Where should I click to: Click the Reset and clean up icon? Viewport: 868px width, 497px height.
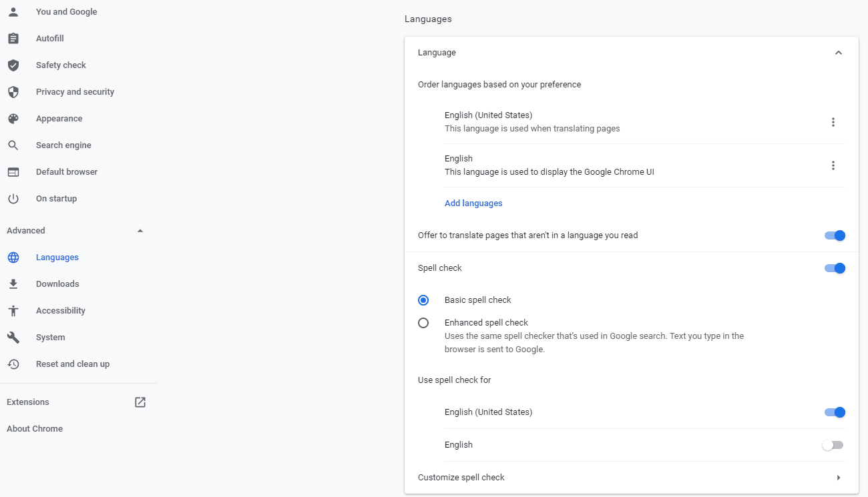pyautogui.click(x=13, y=364)
